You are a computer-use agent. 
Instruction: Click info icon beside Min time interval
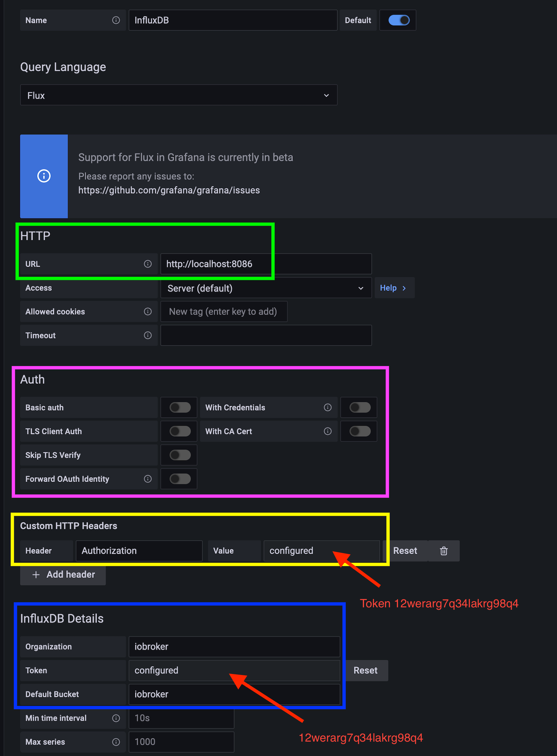click(x=116, y=718)
